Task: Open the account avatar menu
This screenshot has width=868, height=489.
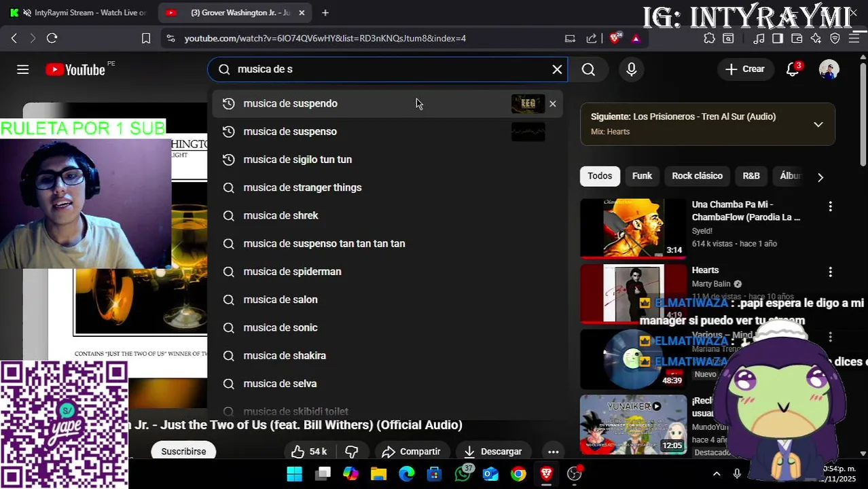Action: point(829,69)
